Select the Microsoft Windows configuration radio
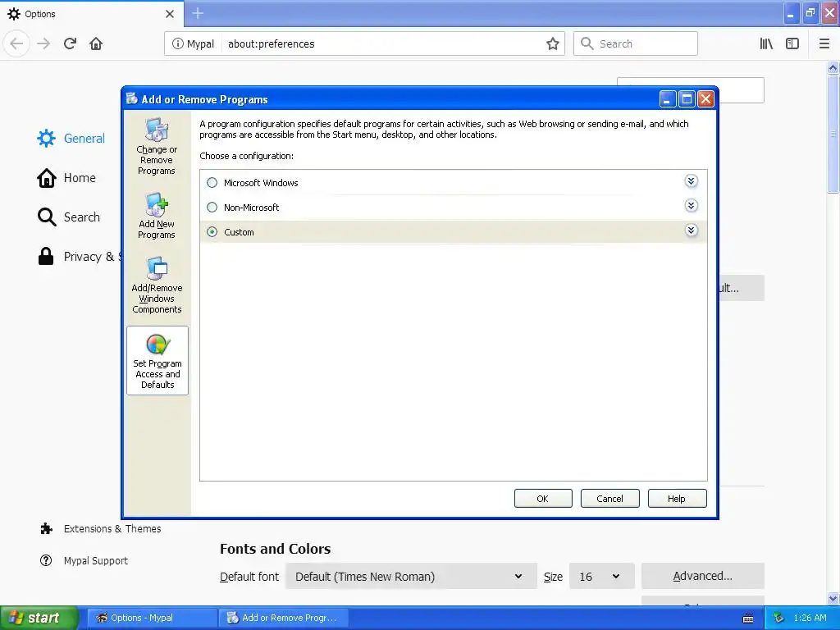The width and height of the screenshot is (840, 630). [x=212, y=183]
